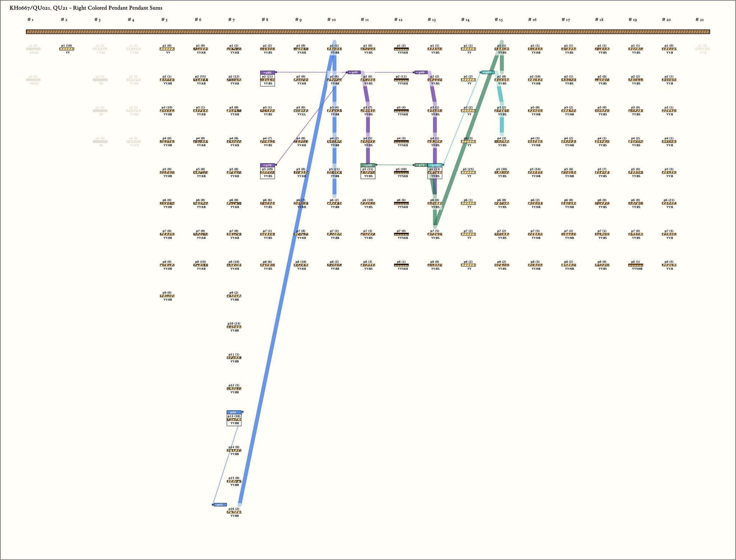Select the # 15 column header
The height and width of the screenshot is (560, 736).
(498, 20)
